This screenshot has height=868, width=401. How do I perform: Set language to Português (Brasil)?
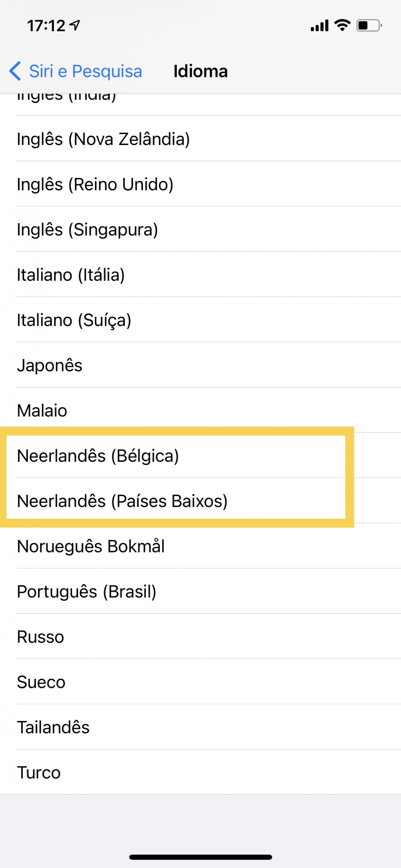coord(86,591)
